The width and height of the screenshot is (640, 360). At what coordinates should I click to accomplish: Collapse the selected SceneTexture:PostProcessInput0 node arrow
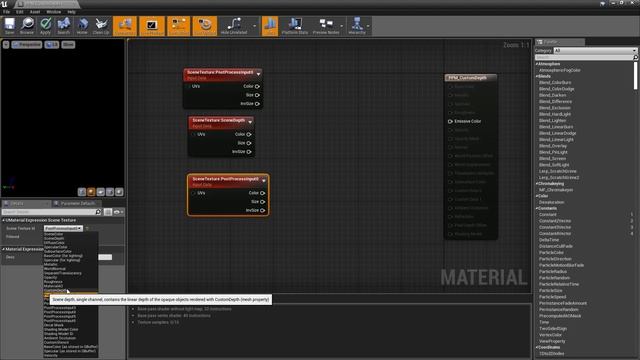pyautogui.click(x=264, y=180)
